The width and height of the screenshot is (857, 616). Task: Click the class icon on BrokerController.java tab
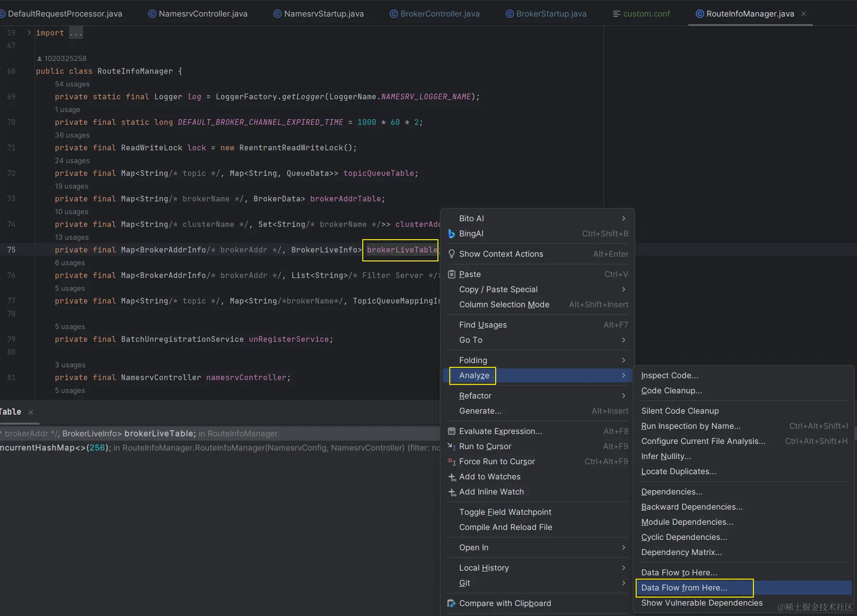(394, 14)
